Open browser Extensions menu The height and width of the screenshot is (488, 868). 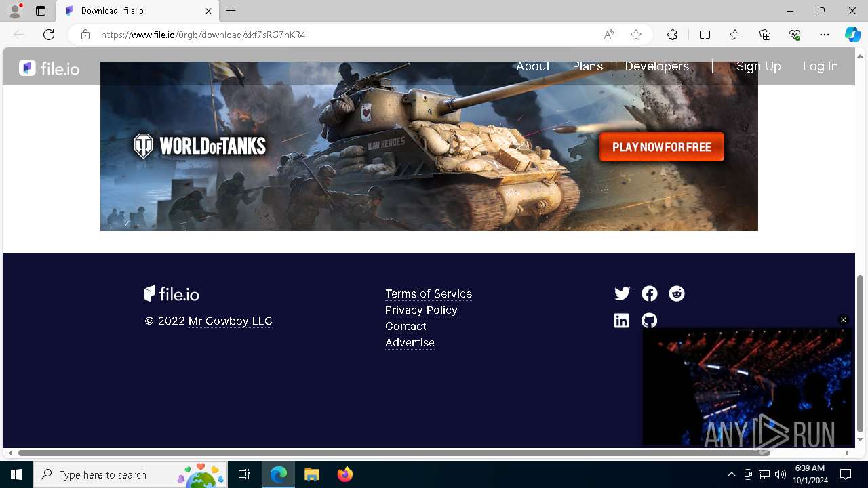(x=672, y=35)
